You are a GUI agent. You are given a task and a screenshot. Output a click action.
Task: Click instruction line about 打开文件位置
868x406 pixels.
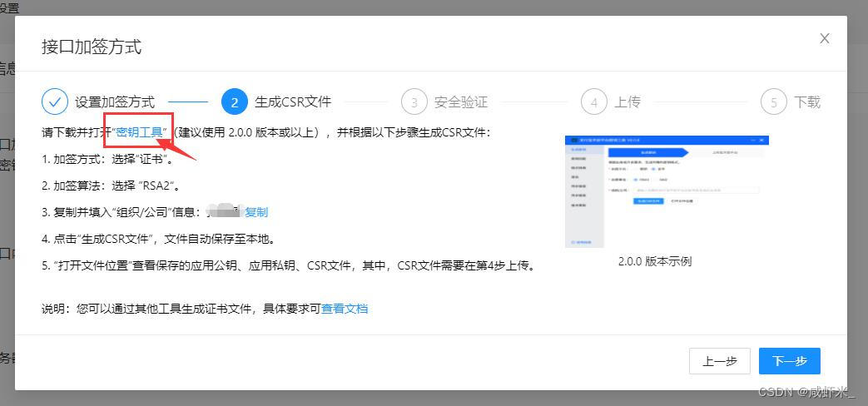pos(289,265)
